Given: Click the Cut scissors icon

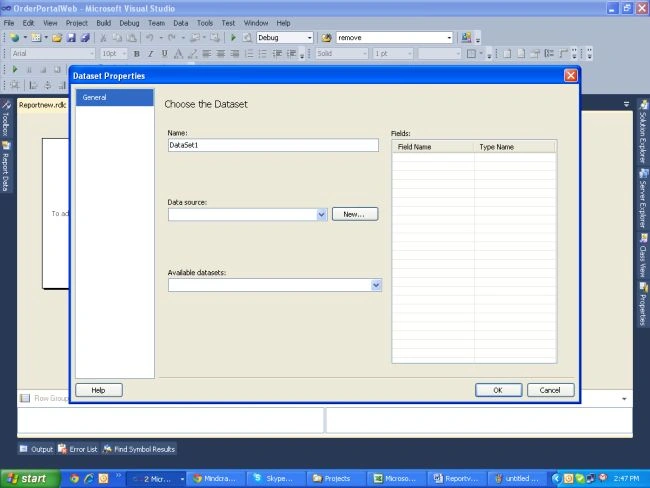Looking at the screenshot, I should point(103,38).
